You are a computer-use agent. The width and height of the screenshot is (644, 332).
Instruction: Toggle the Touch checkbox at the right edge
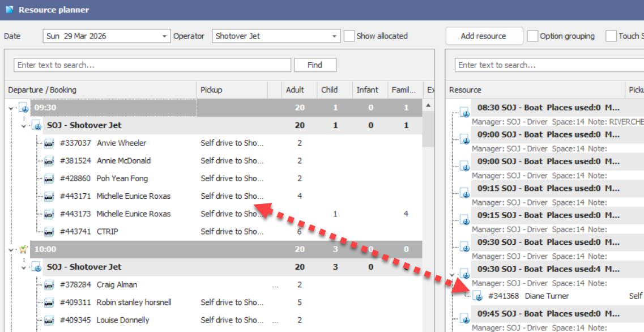611,36
